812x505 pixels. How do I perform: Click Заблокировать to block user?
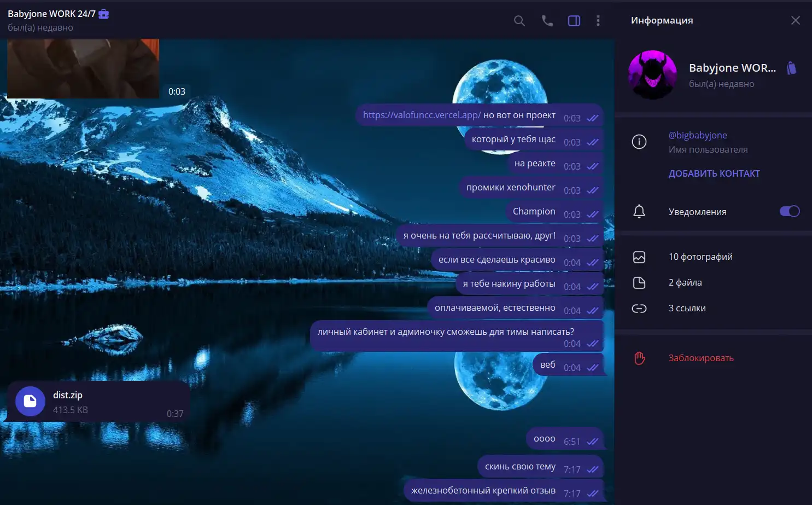(701, 358)
